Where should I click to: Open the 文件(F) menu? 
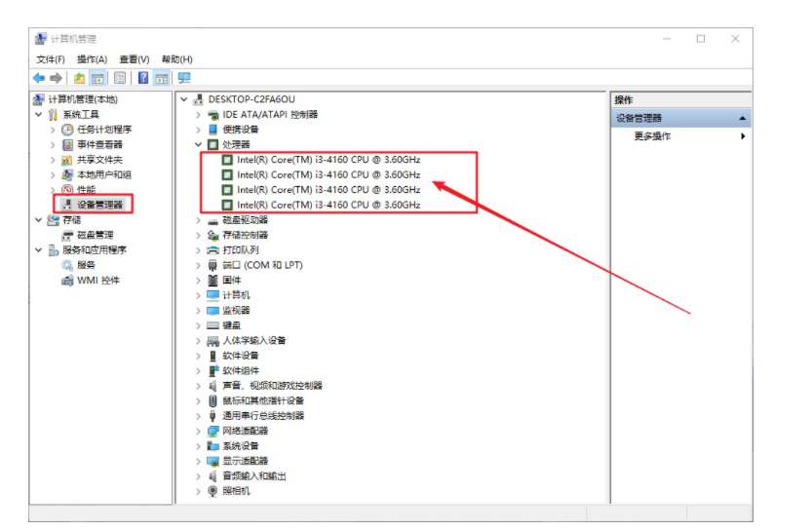pos(51,59)
